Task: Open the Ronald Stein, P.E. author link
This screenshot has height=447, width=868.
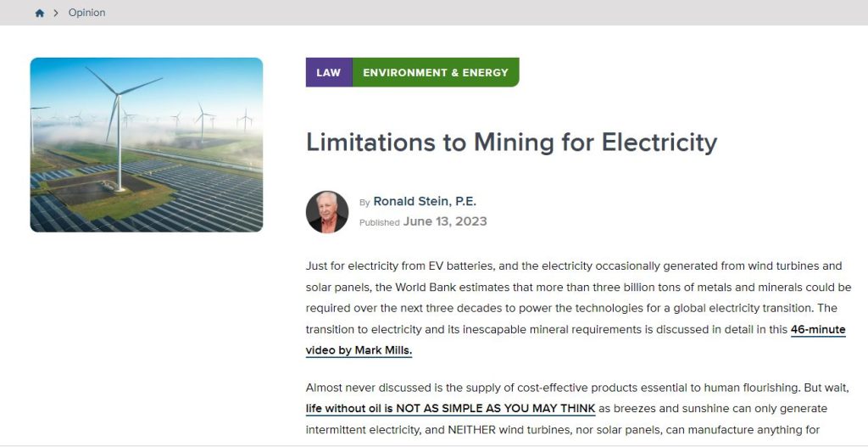Action: pyautogui.click(x=425, y=201)
